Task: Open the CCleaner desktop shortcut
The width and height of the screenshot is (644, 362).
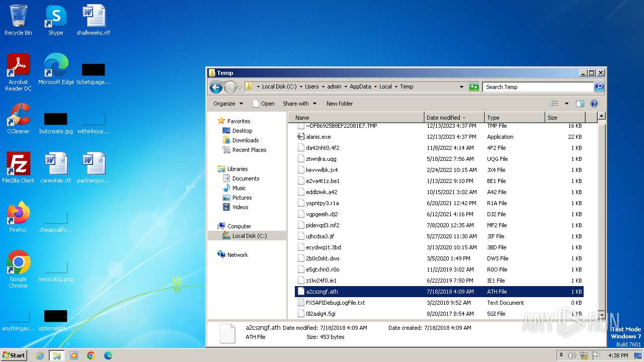Action: (x=18, y=119)
